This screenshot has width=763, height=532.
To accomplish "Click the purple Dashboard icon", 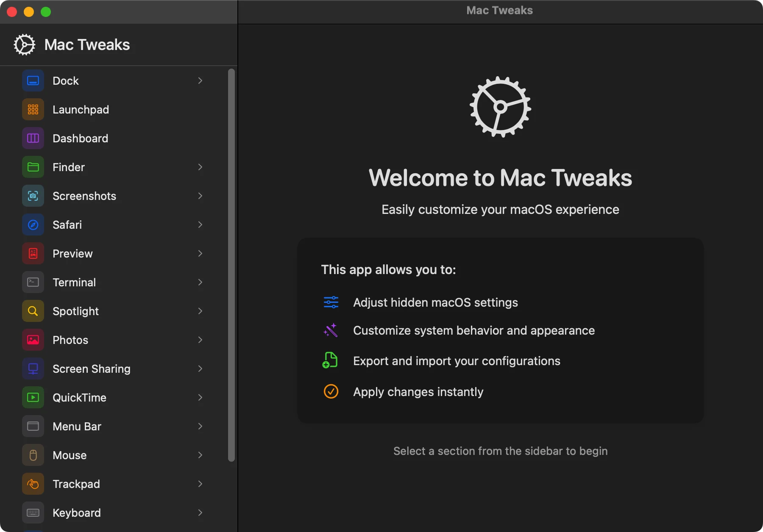I will [33, 138].
